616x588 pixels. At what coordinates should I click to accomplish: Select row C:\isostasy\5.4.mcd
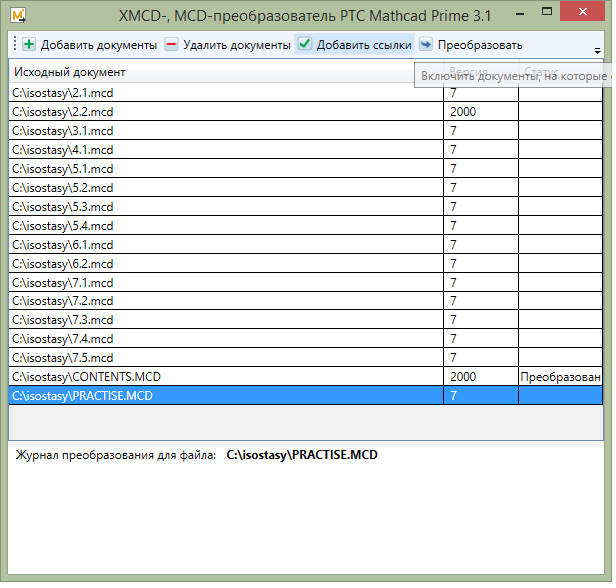coord(305,225)
